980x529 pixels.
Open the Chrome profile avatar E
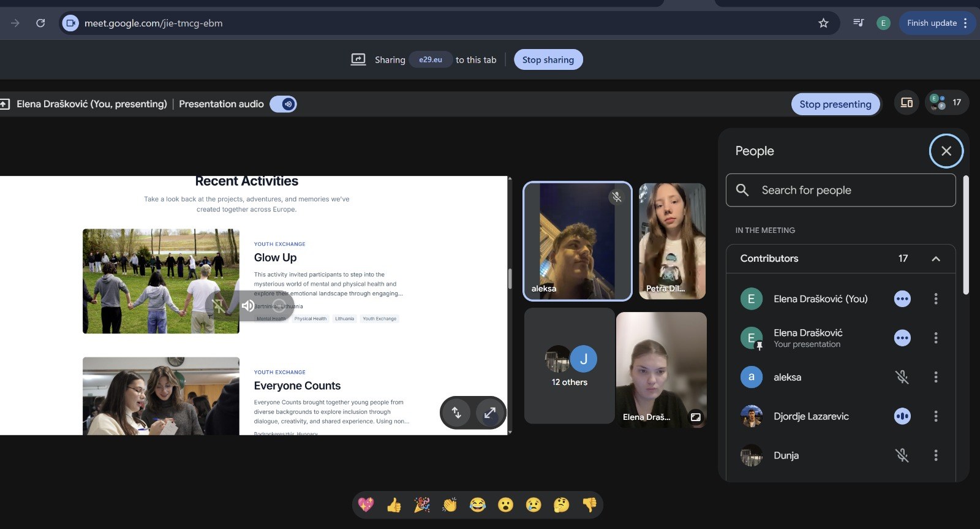click(x=883, y=23)
